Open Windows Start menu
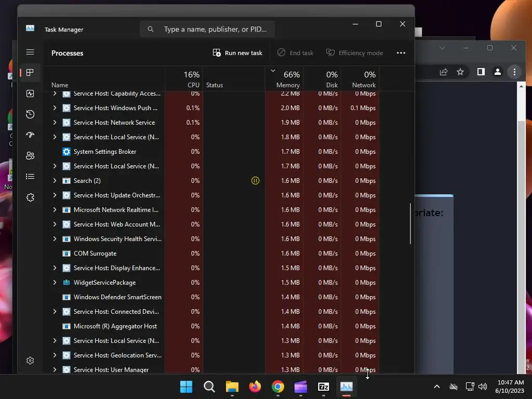 [x=186, y=387]
